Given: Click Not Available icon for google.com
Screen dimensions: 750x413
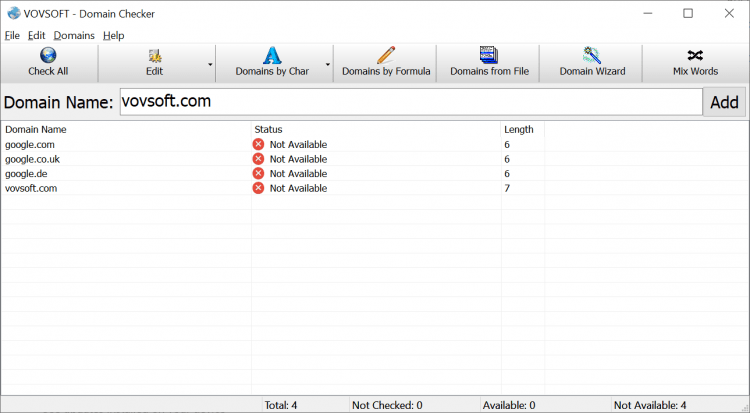Looking at the screenshot, I should 258,144.
